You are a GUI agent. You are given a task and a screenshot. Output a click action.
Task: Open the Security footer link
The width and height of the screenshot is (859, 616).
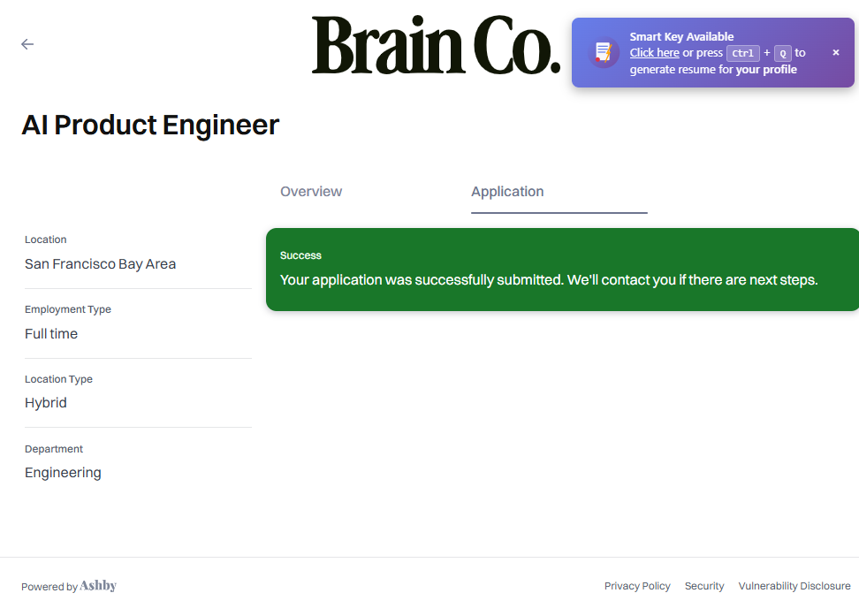click(704, 586)
